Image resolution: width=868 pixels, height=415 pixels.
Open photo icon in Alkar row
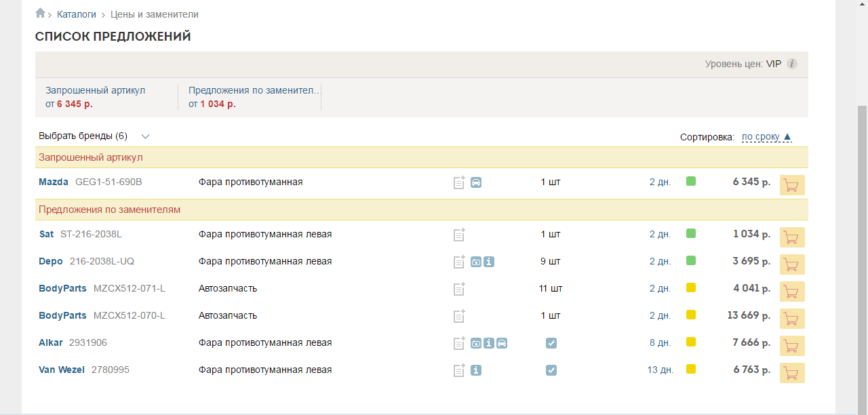point(476,343)
